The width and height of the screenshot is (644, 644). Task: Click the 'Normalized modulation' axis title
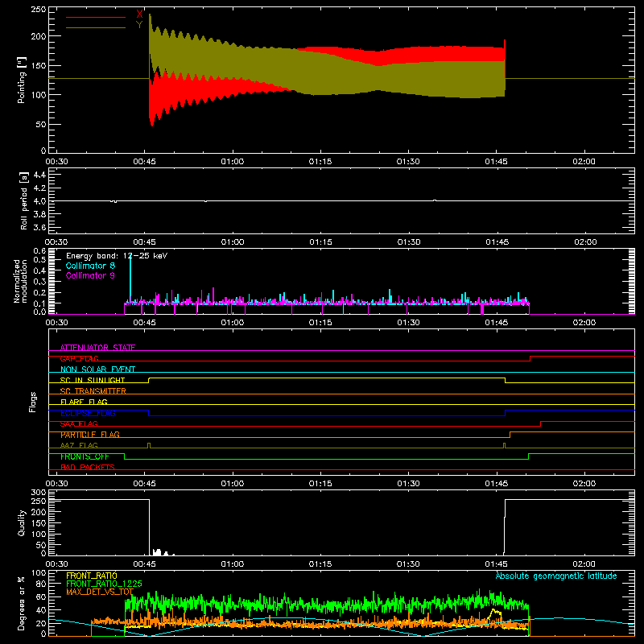tap(20, 281)
